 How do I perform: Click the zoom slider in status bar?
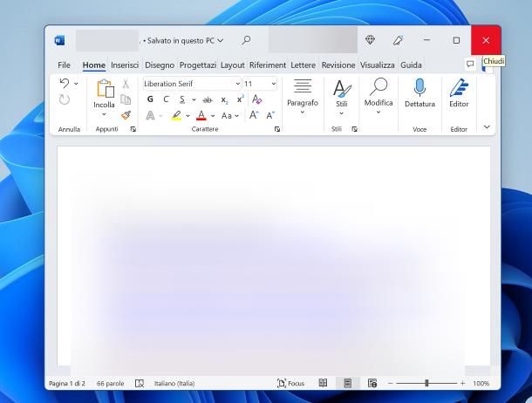pos(426,383)
